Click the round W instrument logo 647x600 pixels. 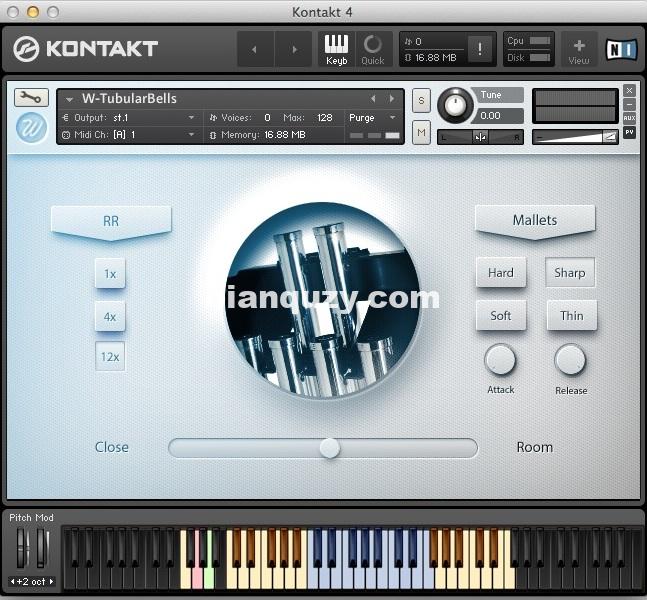31,128
